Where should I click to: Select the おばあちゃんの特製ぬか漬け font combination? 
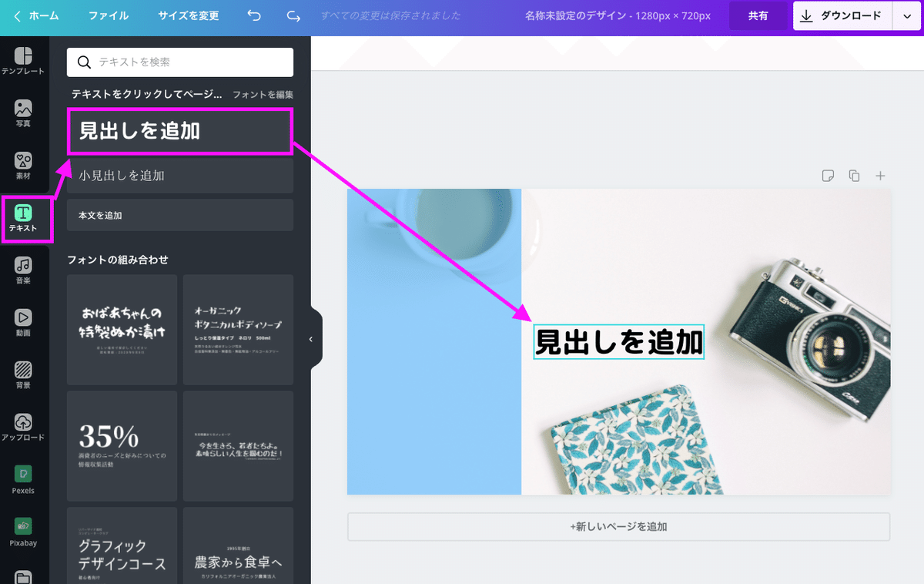point(122,330)
